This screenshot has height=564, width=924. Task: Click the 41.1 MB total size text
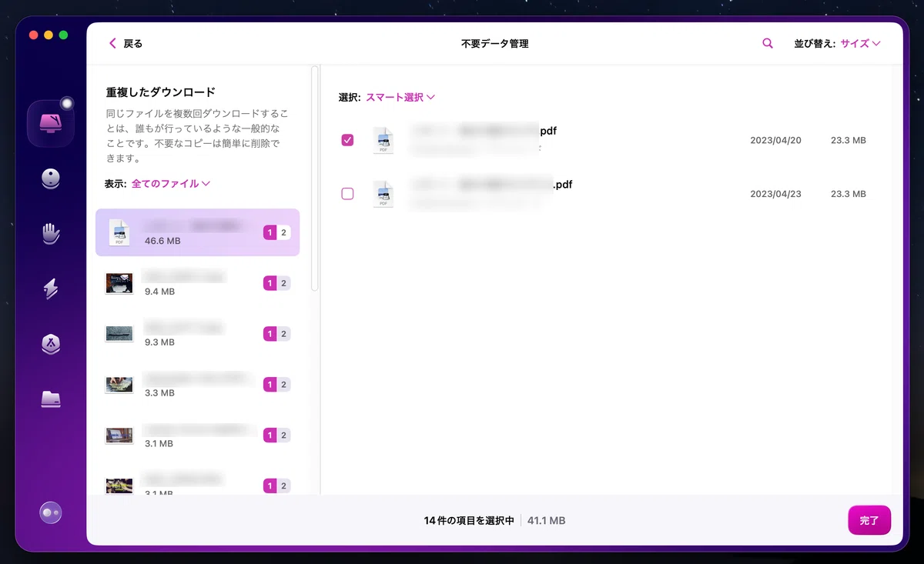click(x=547, y=521)
